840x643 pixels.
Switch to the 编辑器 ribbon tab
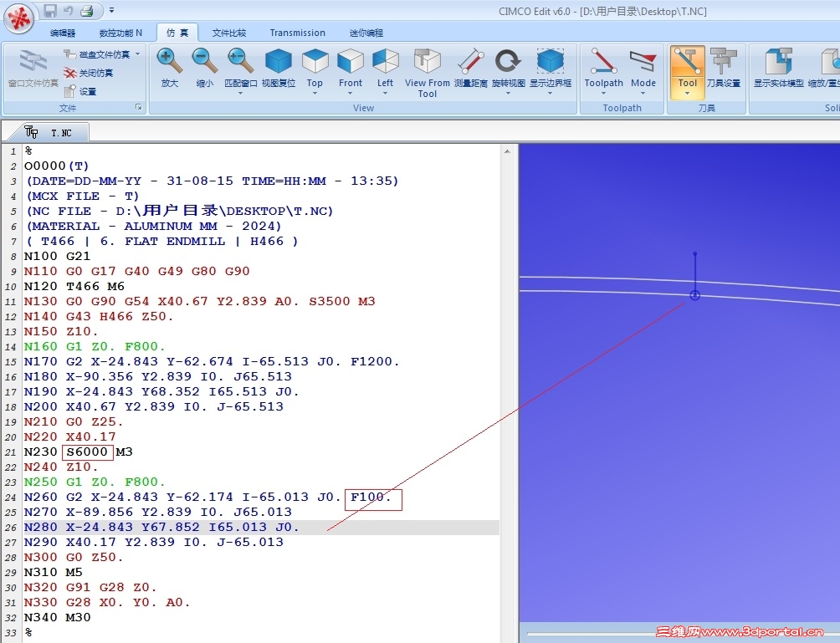pos(63,33)
